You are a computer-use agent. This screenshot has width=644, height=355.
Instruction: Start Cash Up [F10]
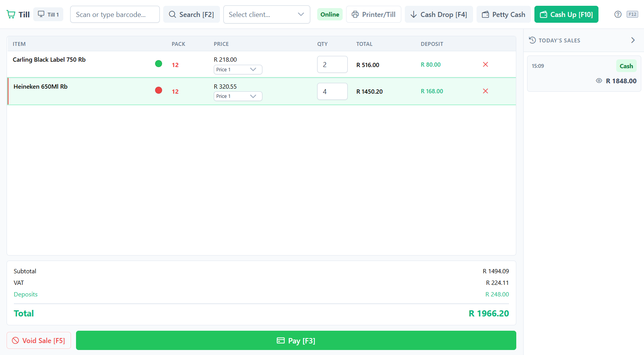(566, 15)
